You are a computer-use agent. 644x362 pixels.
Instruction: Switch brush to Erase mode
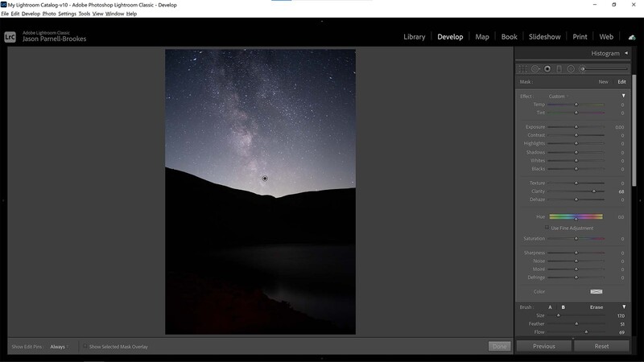(597, 307)
